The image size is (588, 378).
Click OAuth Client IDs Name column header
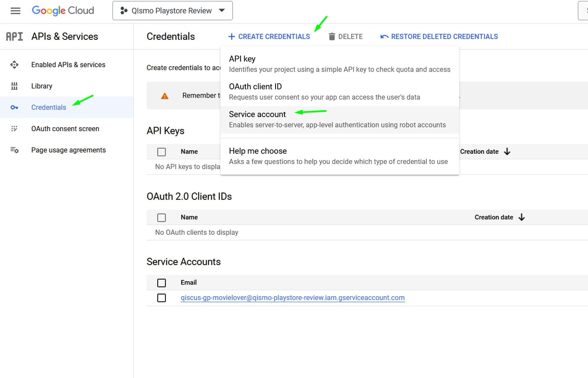pyautogui.click(x=189, y=217)
